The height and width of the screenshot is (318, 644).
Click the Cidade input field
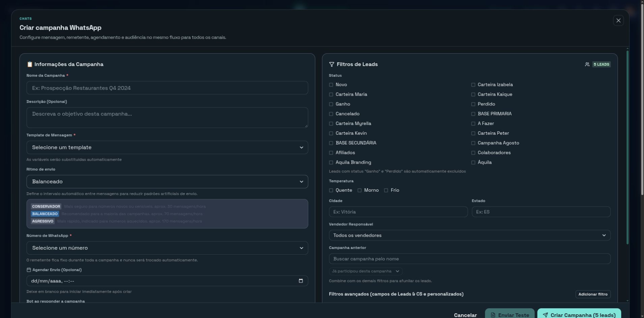pos(398,212)
